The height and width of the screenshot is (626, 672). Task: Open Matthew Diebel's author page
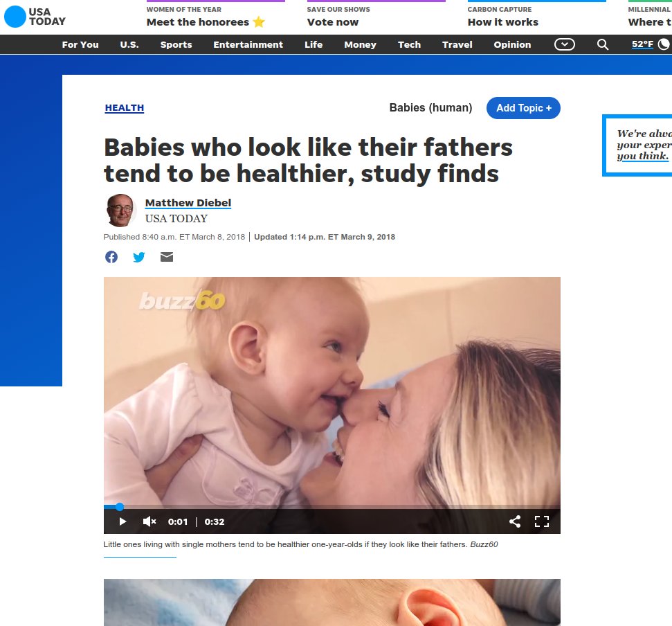pos(188,203)
